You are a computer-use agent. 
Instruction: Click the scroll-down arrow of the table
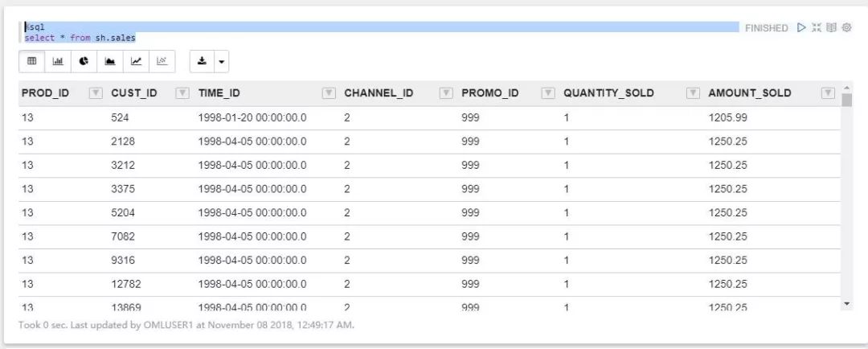[x=846, y=303]
